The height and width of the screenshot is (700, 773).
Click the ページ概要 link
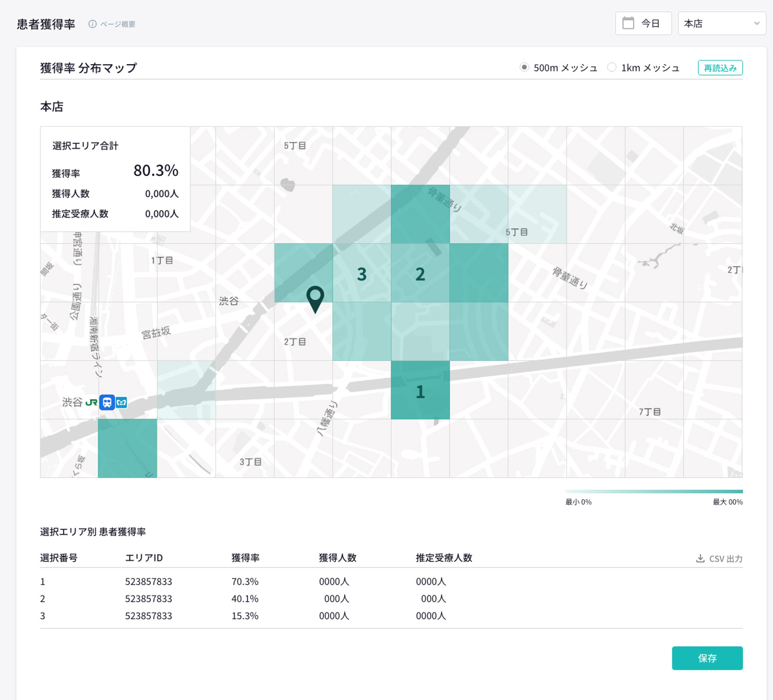(x=118, y=24)
